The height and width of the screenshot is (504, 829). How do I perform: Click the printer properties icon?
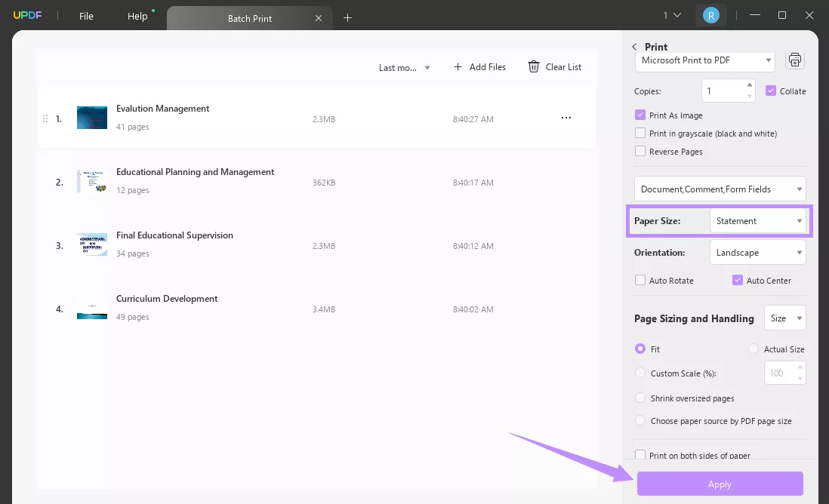[794, 60]
